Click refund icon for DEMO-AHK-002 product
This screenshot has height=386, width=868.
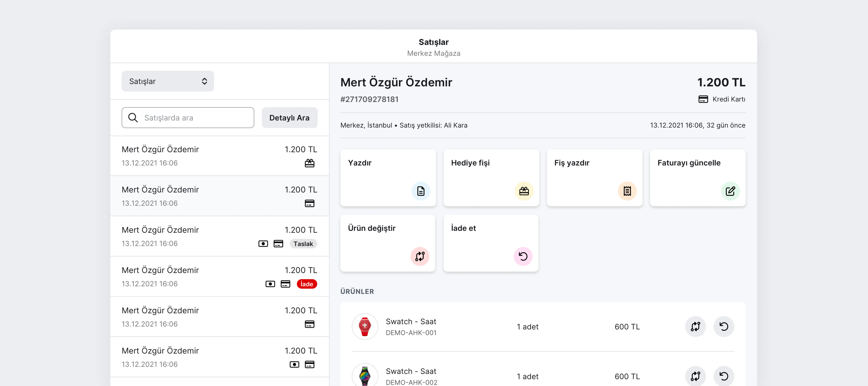pyautogui.click(x=724, y=376)
